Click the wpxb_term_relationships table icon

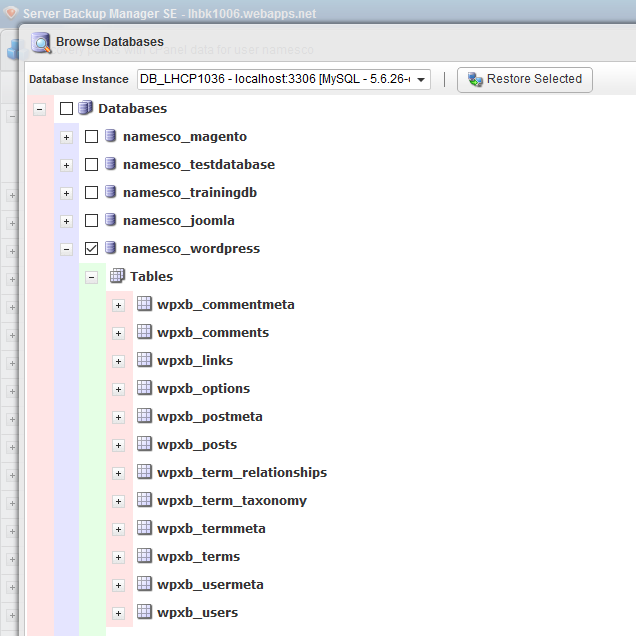pyautogui.click(x=144, y=471)
